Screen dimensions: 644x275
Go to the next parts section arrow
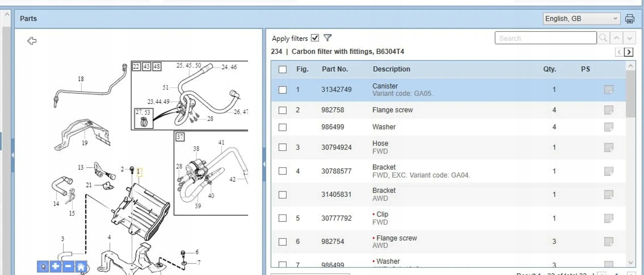click(629, 52)
